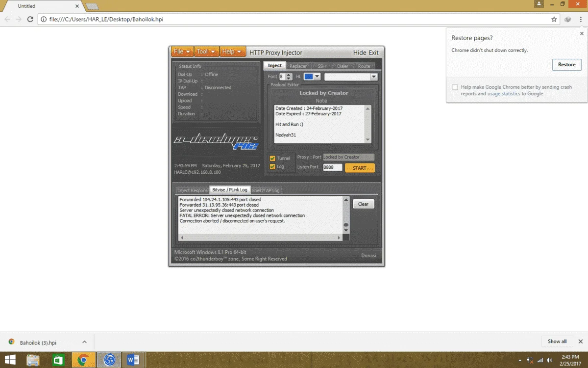Viewport: 588px width, 368px height.
Task: Click the 'Date Created : 24-February-2017' note line
Action: [x=309, y=108]
